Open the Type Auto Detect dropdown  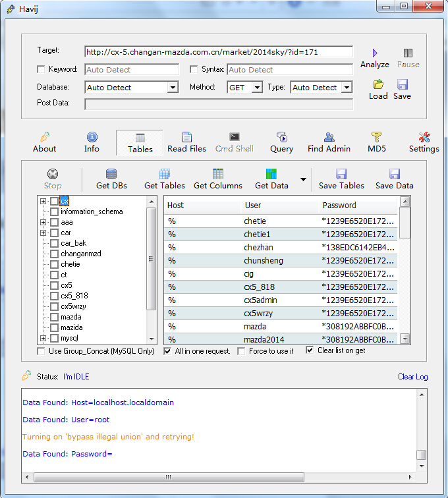pos(347,88)
